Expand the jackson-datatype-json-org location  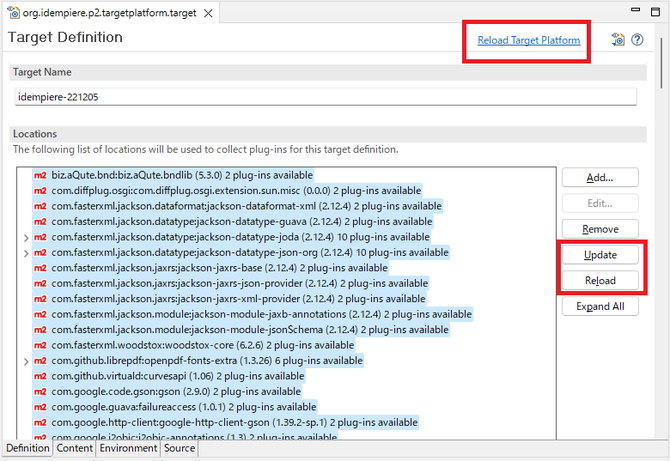(x=26, y=253)
